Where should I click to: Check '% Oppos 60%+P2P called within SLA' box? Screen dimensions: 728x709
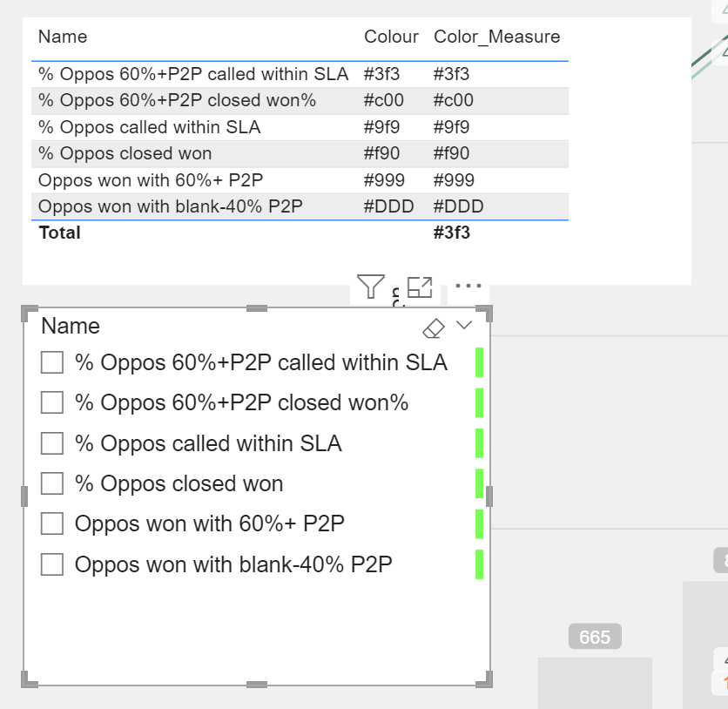click(x=52, y=362)
